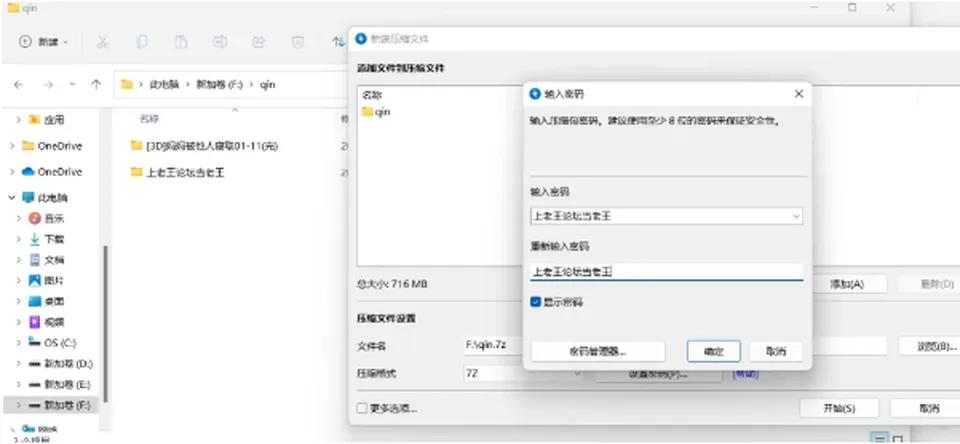Open the 输入密码 combo box dropdown arrow
Image resolution: width=960 pixels, height=444 pixels.
(796, 216)
